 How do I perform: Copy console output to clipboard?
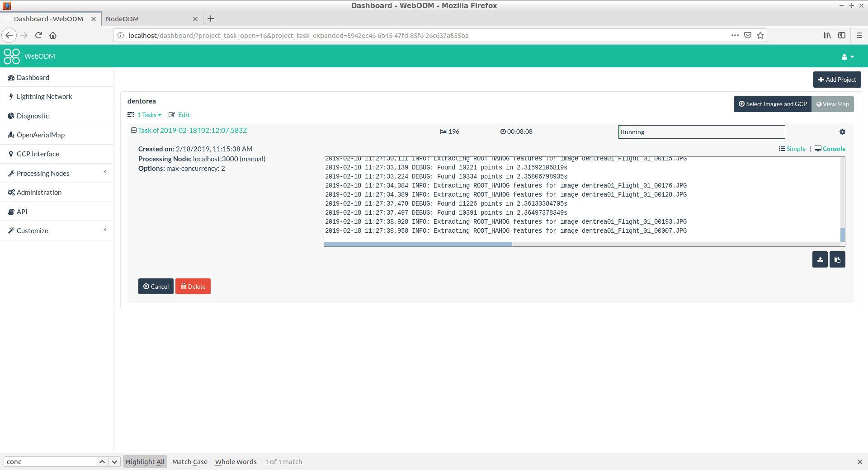click(x=837, y=259)
